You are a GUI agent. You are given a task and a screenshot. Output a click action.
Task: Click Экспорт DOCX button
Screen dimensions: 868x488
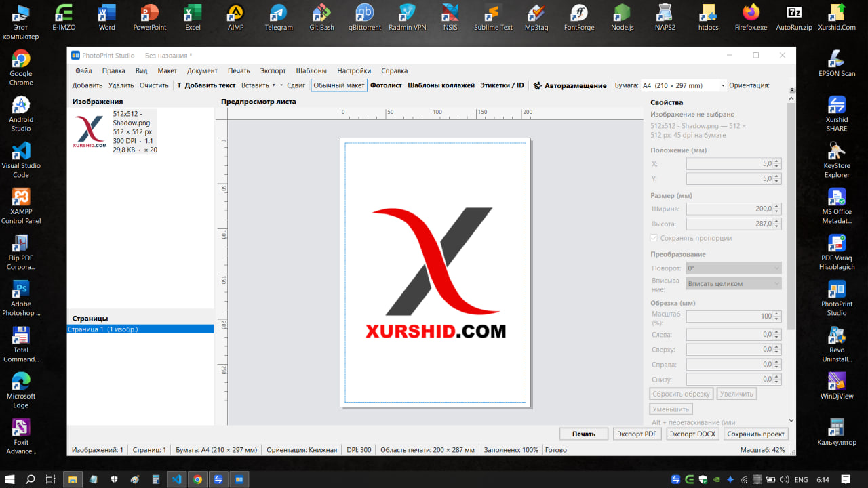692,434
